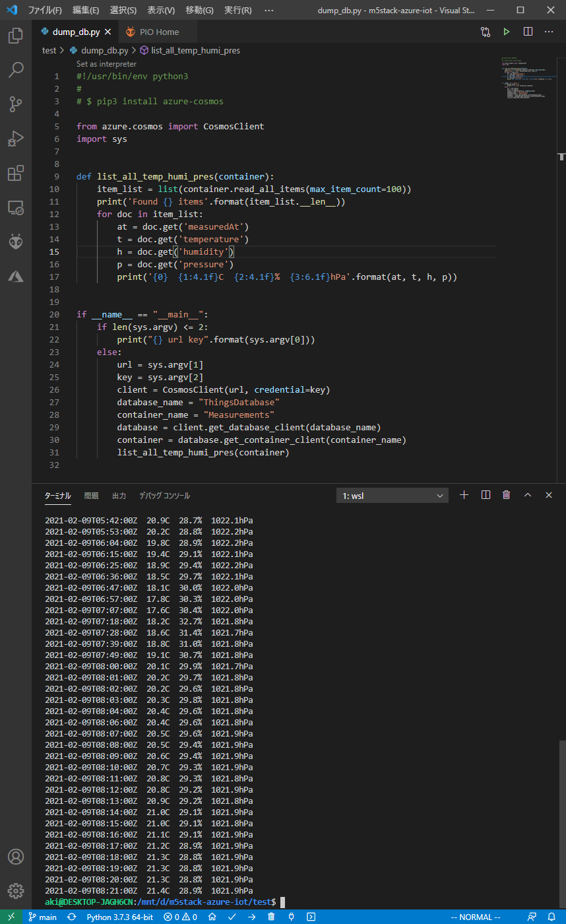Viewport: 566px width, 924px height.
Task: Open the Extensions view
Action: [x=16, y=173]
